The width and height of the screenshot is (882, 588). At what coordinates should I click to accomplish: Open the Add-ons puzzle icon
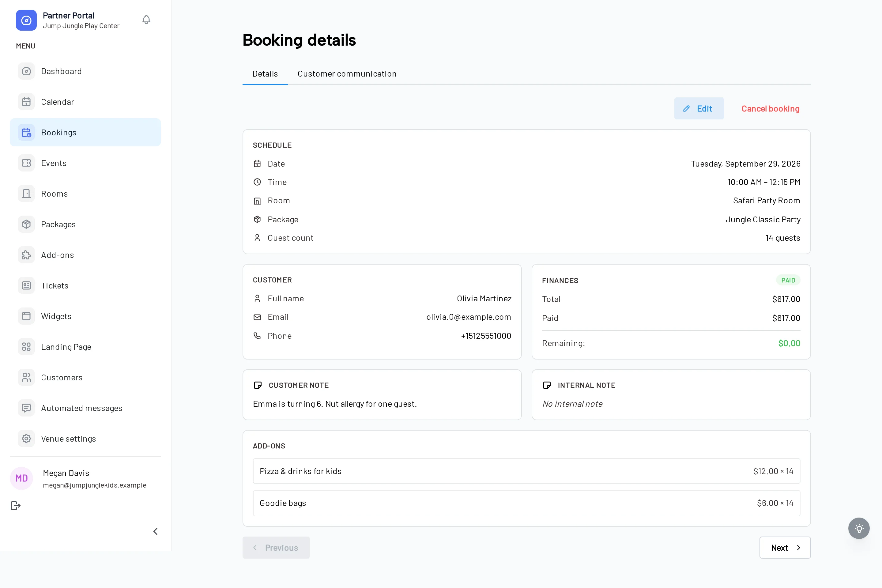pos(26,255)
